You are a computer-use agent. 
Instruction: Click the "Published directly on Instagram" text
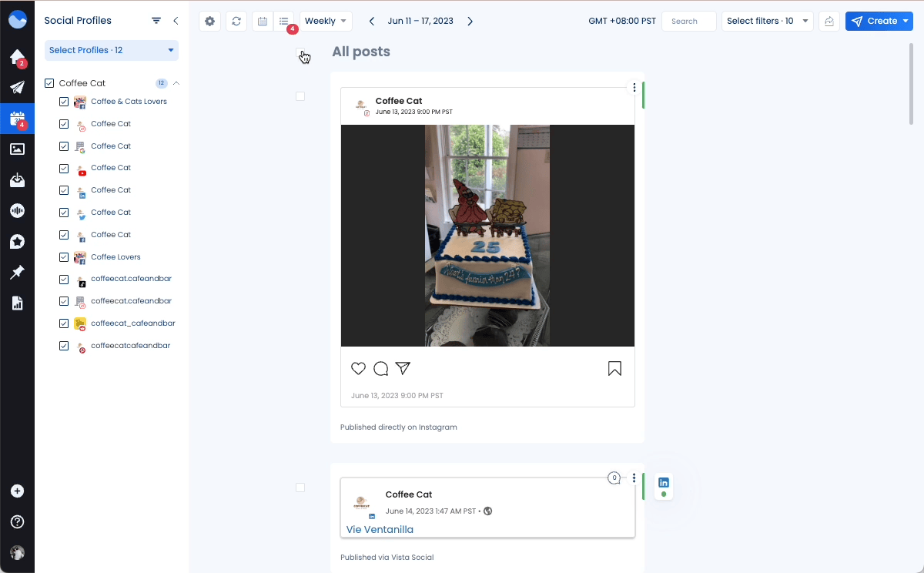point(399,427)
